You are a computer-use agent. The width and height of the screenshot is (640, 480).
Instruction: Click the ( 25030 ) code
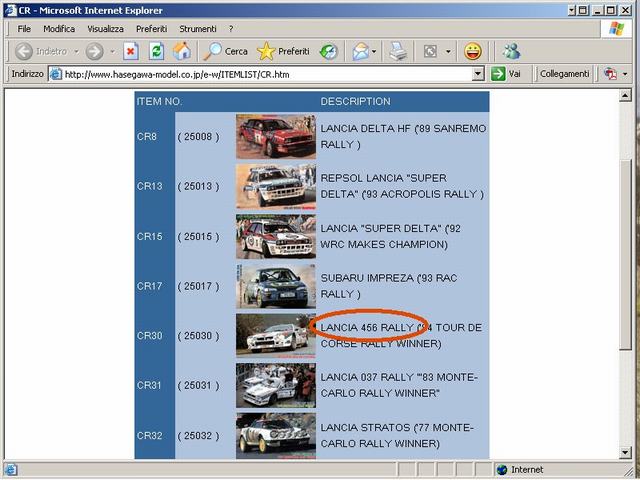pos(198,336)
